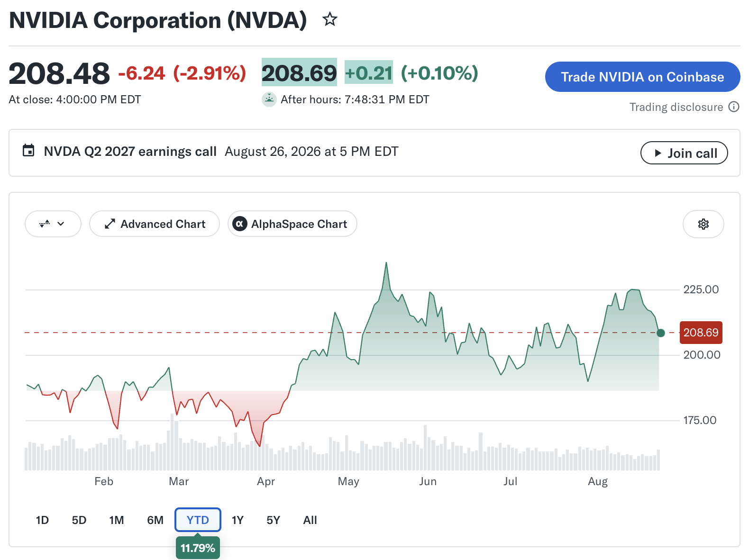749x560 pixels.
Task: Switch chart to 6M range
Action: [x=155, y=520]
